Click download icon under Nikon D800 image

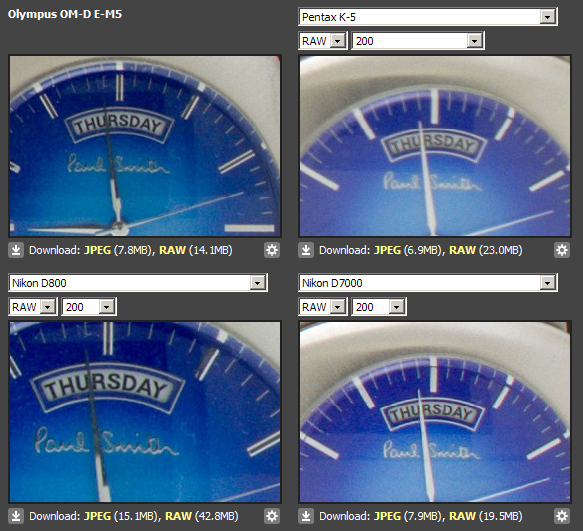point(16,516)
